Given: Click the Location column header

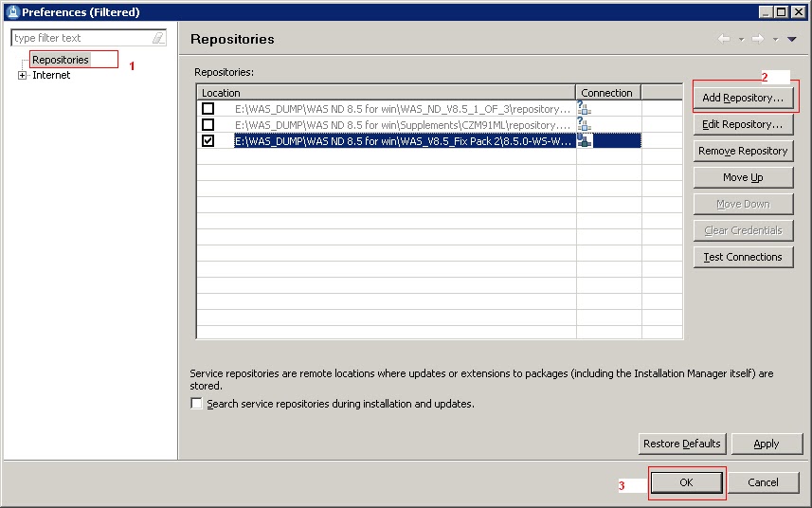Looking at the screenshot, I should pos(387,93).
